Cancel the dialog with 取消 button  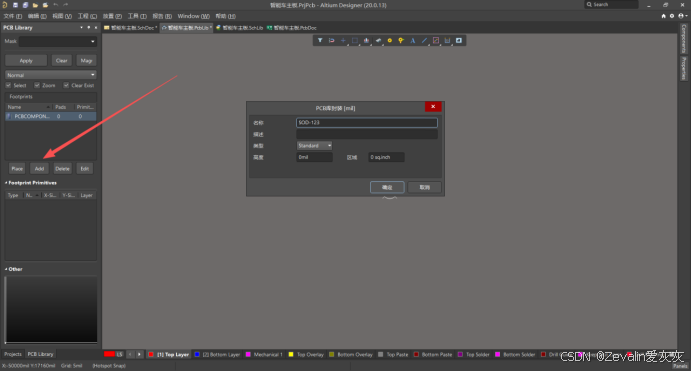425,187
